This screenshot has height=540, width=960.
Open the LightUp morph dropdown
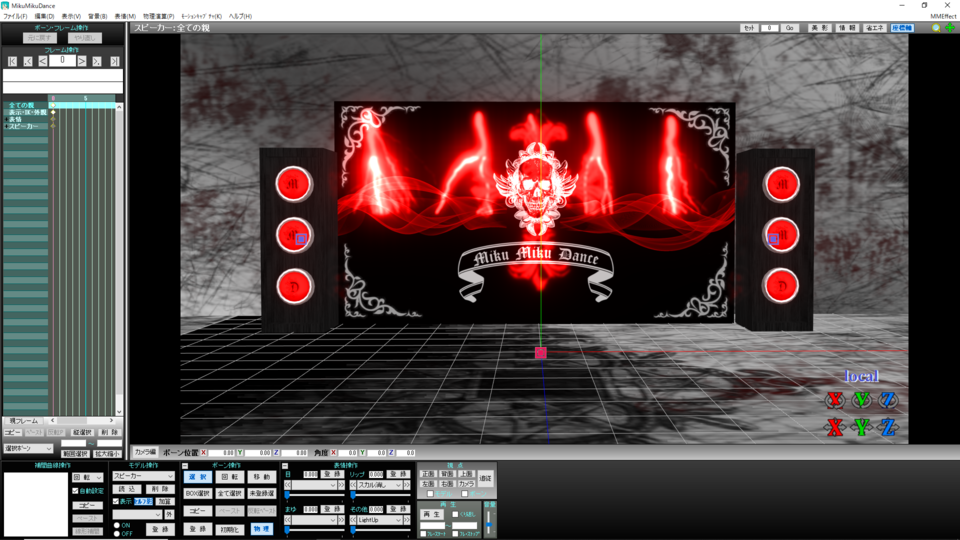pos(380,520)
